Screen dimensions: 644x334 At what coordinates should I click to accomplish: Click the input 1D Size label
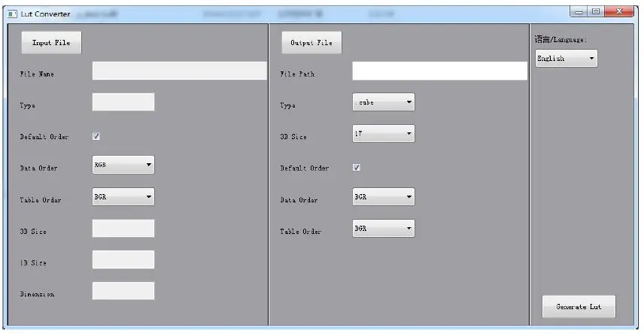[x=33, y=263]
